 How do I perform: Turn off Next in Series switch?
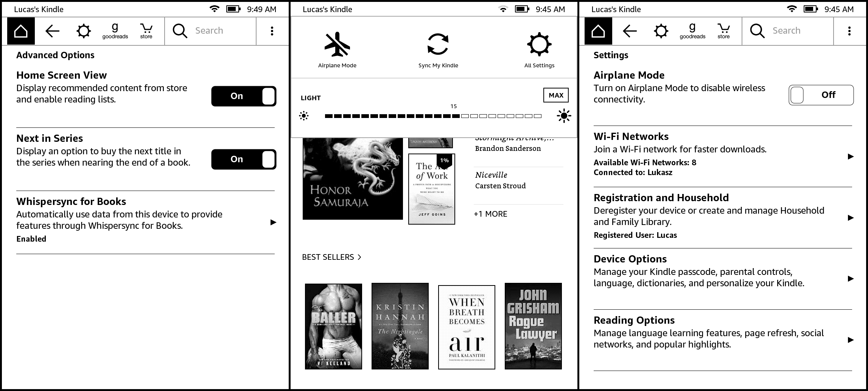pos(244,159)
